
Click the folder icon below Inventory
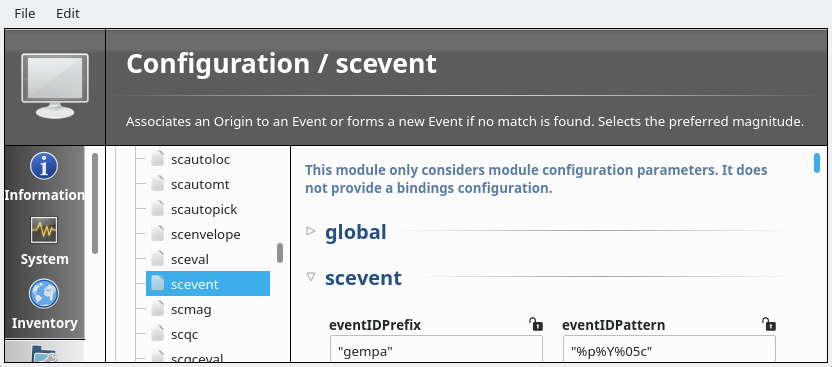click(x=44, y=354)
